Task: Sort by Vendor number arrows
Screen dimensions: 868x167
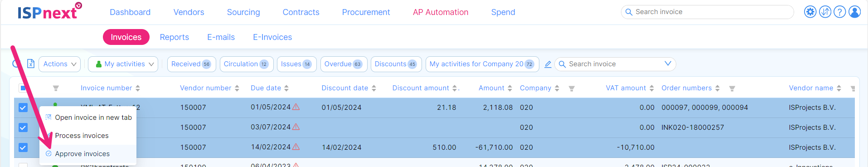Action: 237,88
